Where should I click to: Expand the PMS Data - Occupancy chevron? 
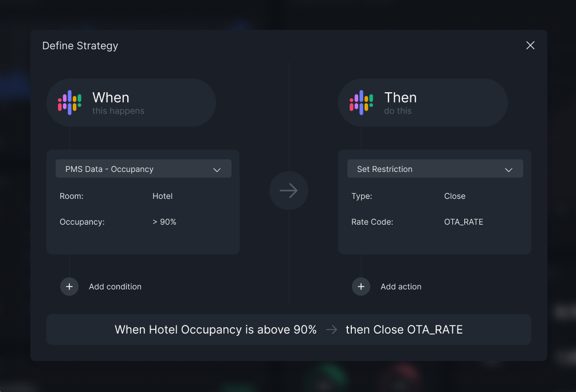pyautogui.click(x=217, y=170)
